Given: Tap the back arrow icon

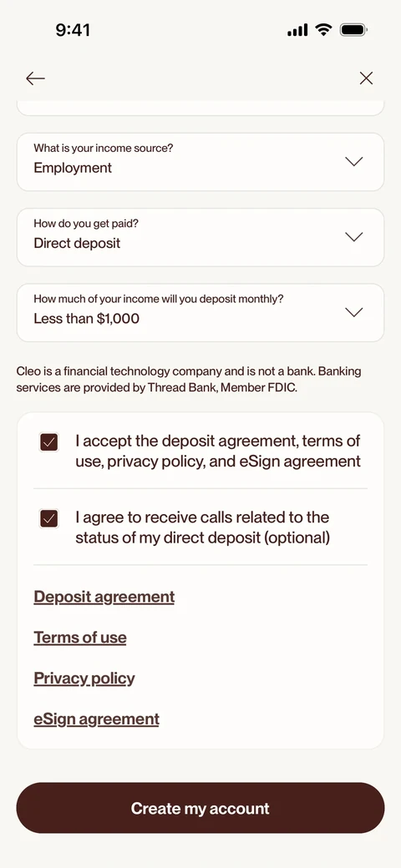Looking at the screenshot, I should (35, 78).
